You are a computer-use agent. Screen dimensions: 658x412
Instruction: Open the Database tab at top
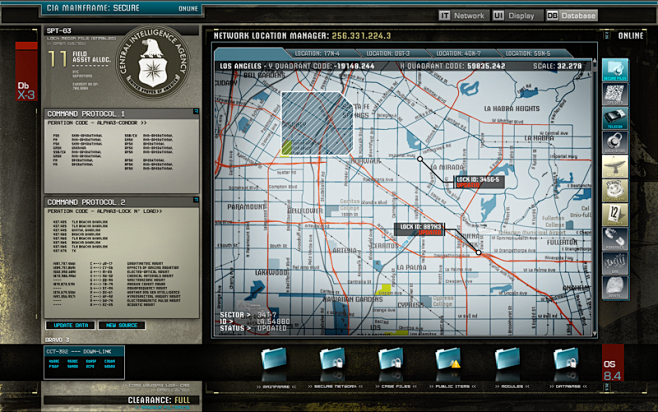tap(572, 16)
